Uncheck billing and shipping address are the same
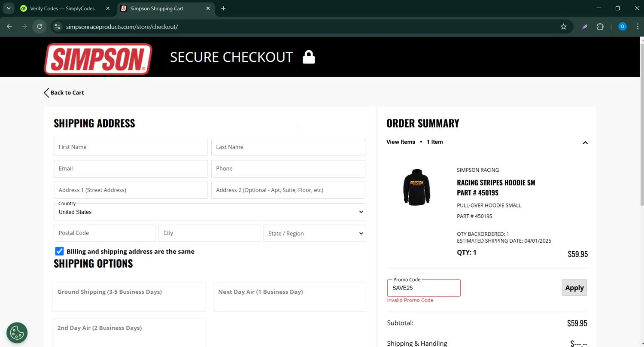 pos(59,251)
